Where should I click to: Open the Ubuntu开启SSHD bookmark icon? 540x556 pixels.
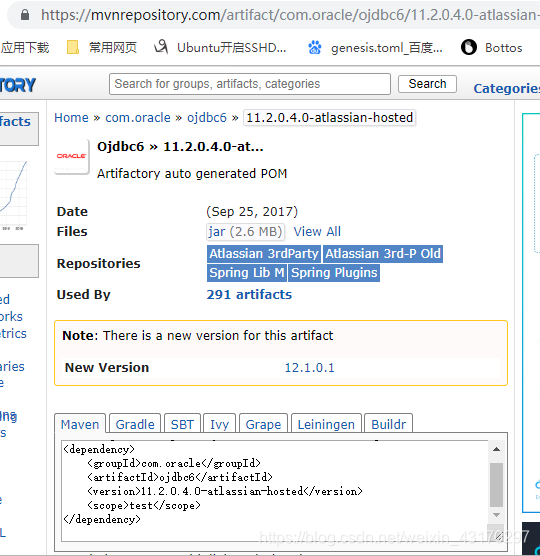click(161, 47)
